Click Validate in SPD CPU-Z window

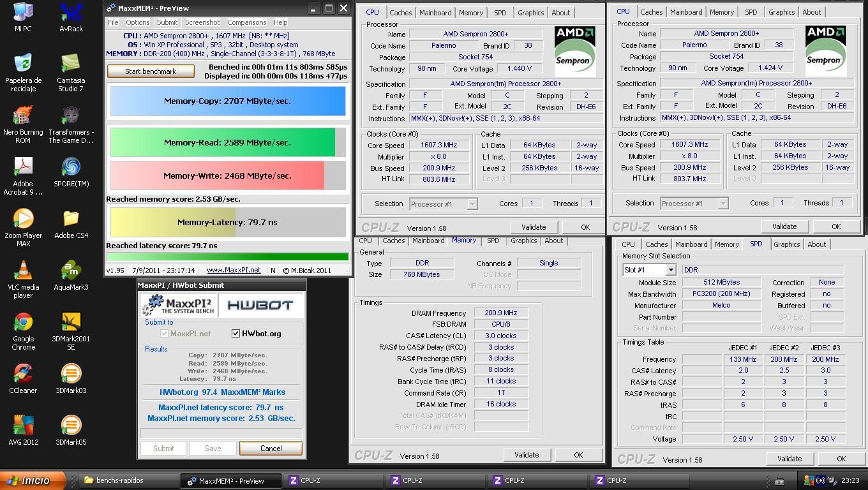(789, 459)
